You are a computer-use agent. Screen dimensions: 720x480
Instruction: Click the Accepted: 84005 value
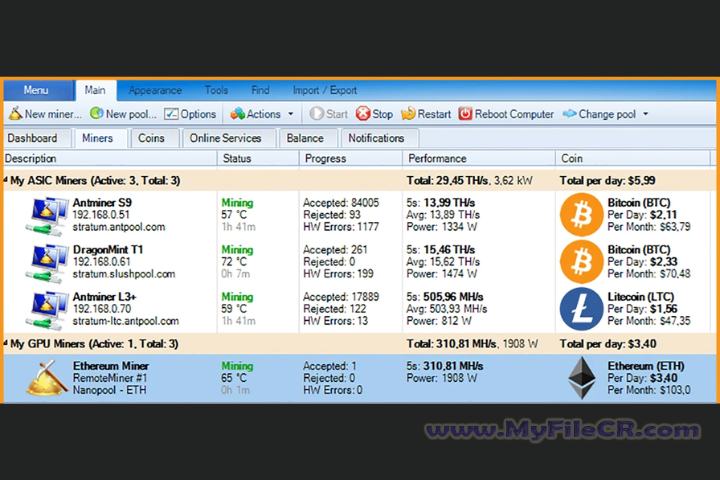(x=341, y=203)
